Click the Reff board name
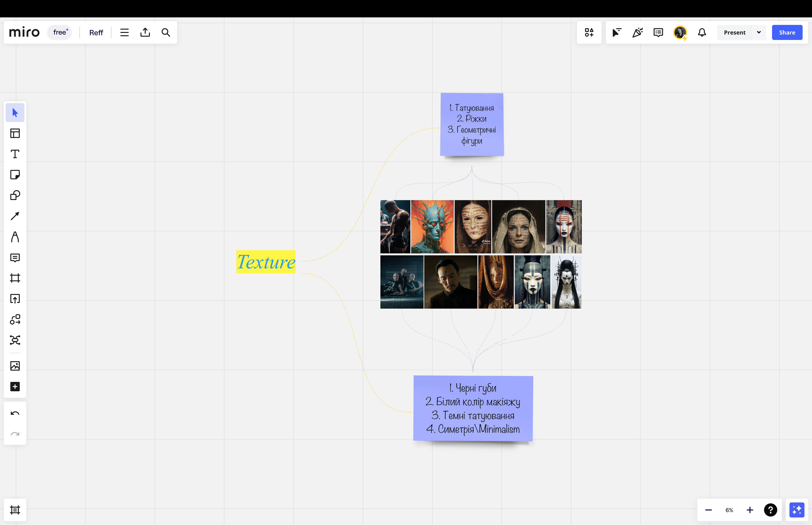812x525 pixels. click(x=96, y=32)
